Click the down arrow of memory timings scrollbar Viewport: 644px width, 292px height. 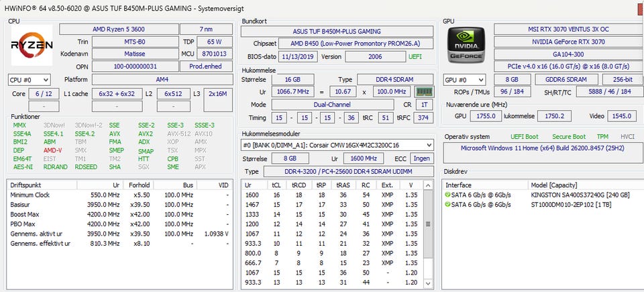point(428,283)
